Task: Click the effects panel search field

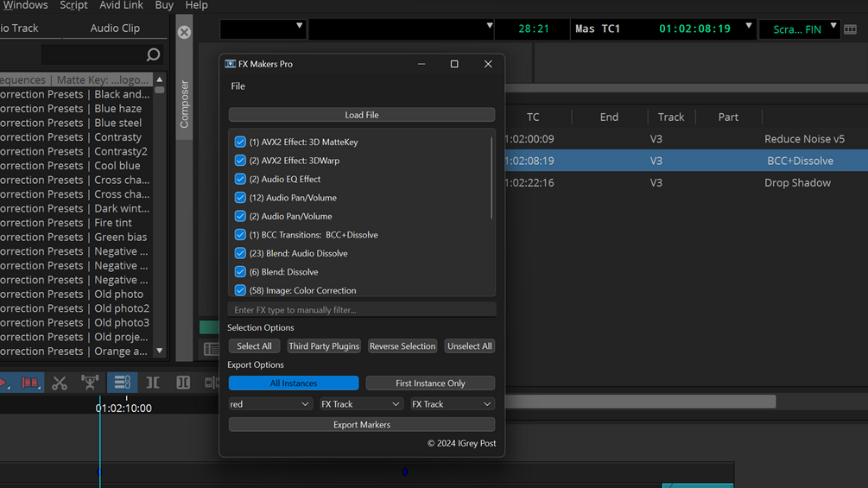Action: (102, 54)
